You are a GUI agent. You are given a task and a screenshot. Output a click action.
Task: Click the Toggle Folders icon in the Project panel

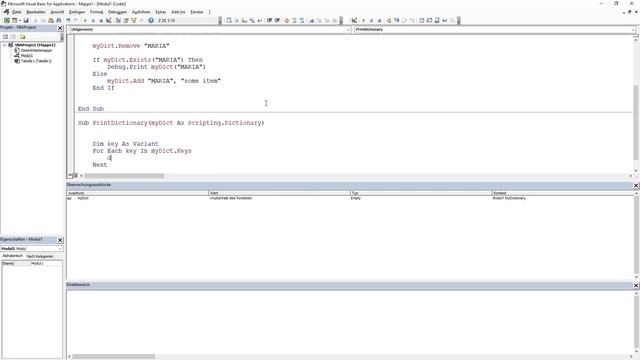tap(22, 37)
